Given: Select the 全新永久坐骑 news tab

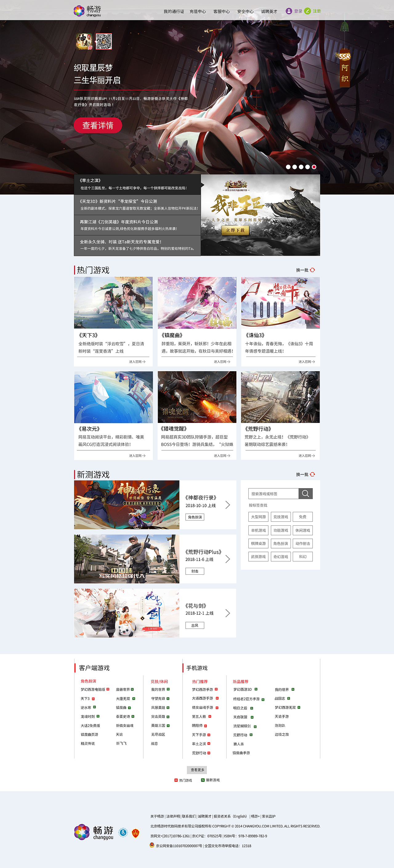Looking at the screenshot, I should 138,245.
